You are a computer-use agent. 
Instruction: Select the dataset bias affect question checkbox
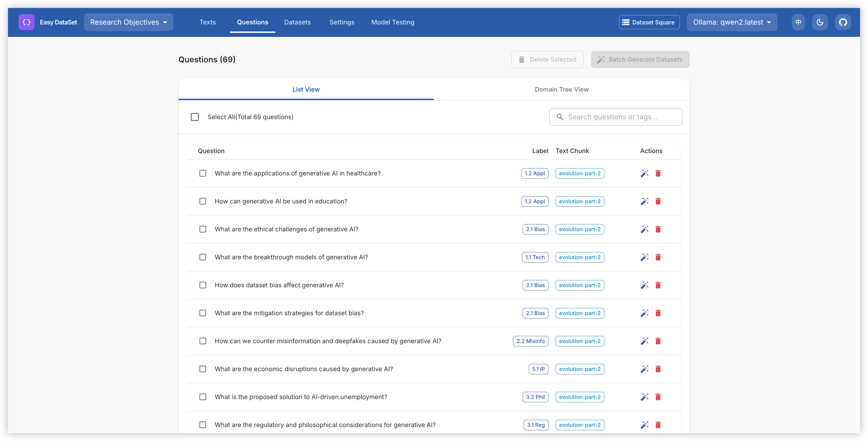203,285
